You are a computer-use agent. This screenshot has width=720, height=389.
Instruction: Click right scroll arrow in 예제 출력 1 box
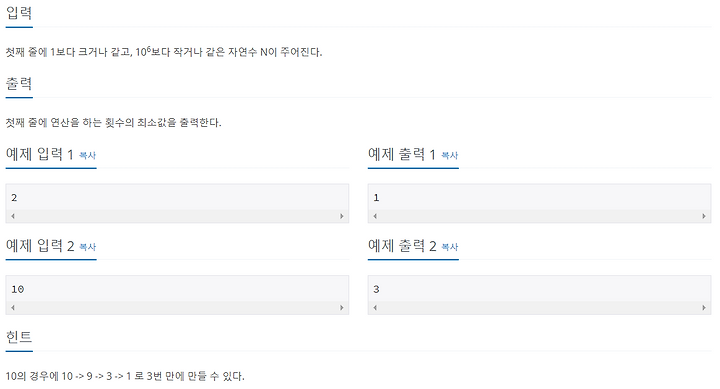(x=704, y=216)
